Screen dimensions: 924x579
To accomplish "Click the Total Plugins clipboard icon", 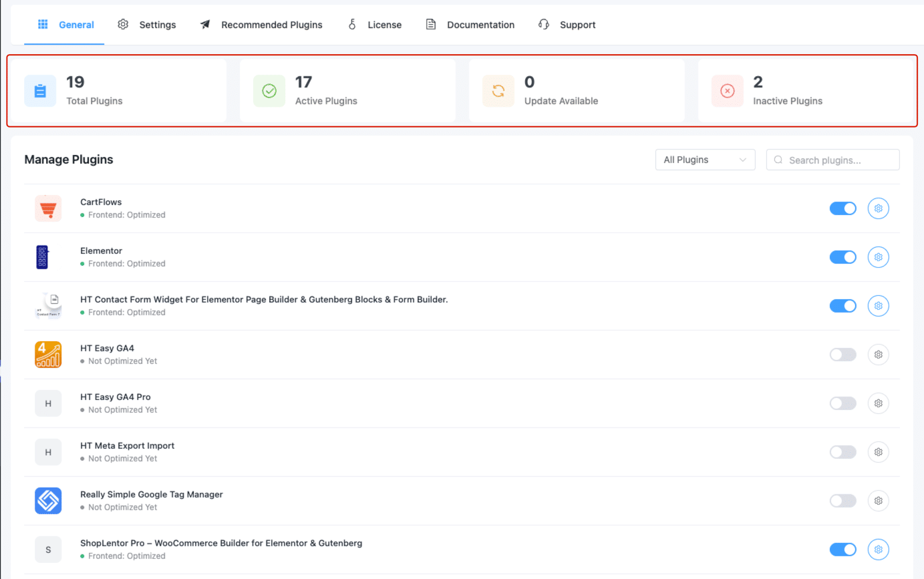I will (40, 91).
